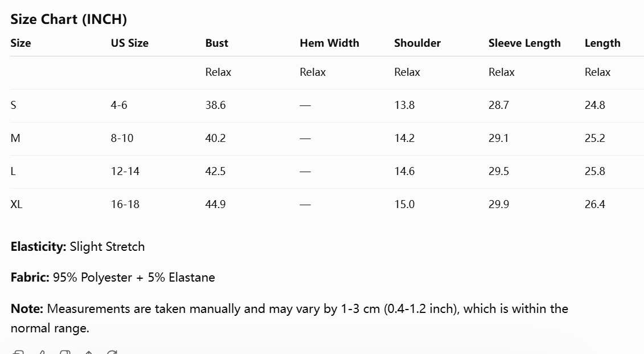Select the 8-10 US size cell
Screen dimensions: 644x354
click(122, 138)
